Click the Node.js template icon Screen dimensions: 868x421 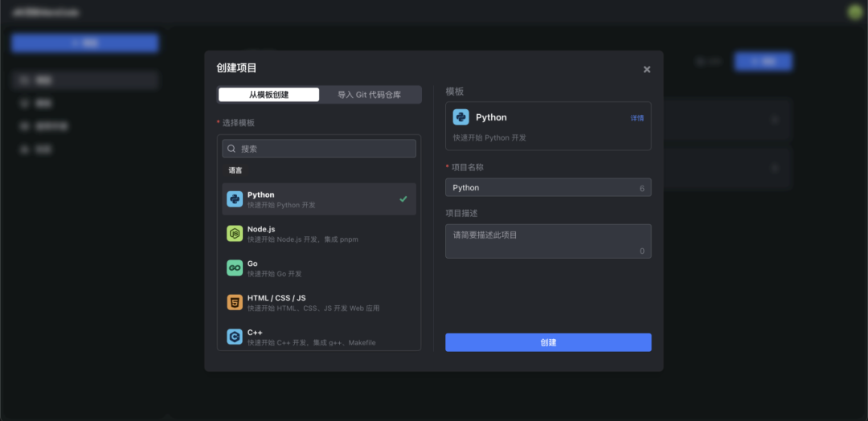(x=235, y=234)
